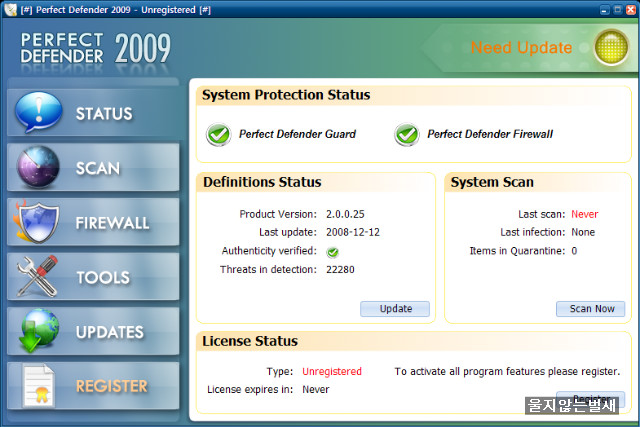Click the Items in Quarantine value 0
Screen dimensions: 640x427
pos(574,251)
